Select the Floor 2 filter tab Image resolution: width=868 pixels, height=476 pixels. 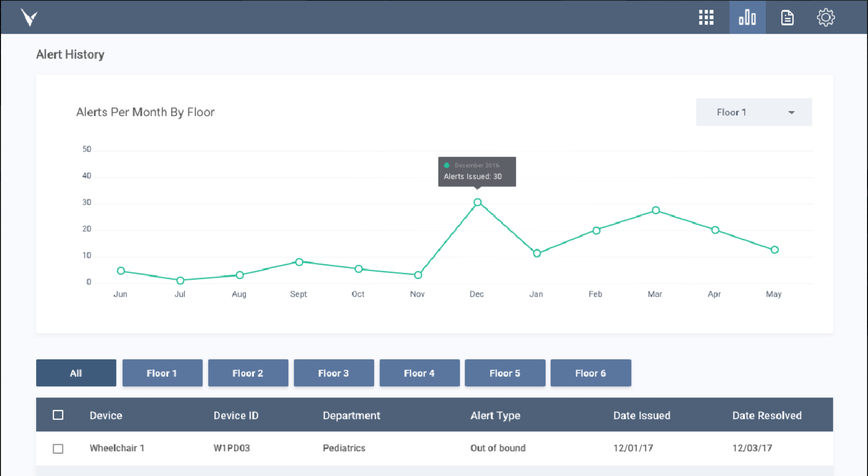248,373
